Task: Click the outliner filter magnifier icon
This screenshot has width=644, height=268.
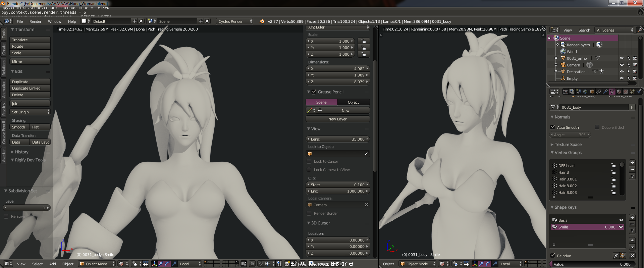Action: pyautogui.click(x=640, y=30)
